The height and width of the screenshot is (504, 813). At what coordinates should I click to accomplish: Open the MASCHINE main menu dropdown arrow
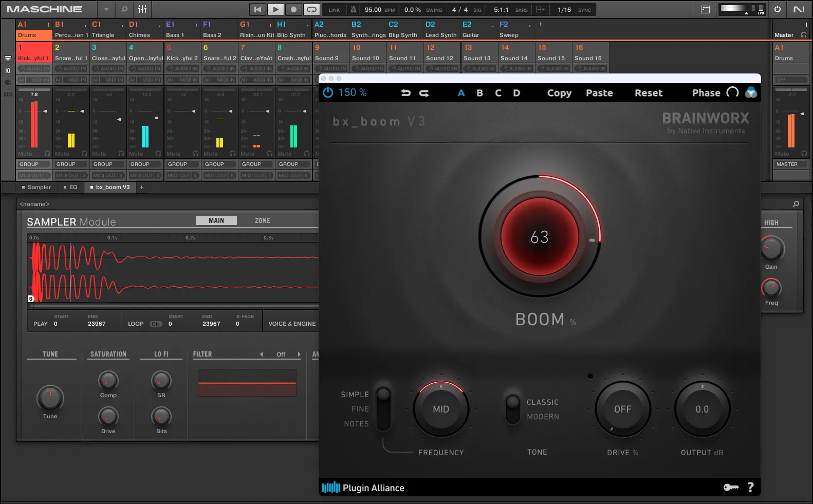[x=106, y=9]
